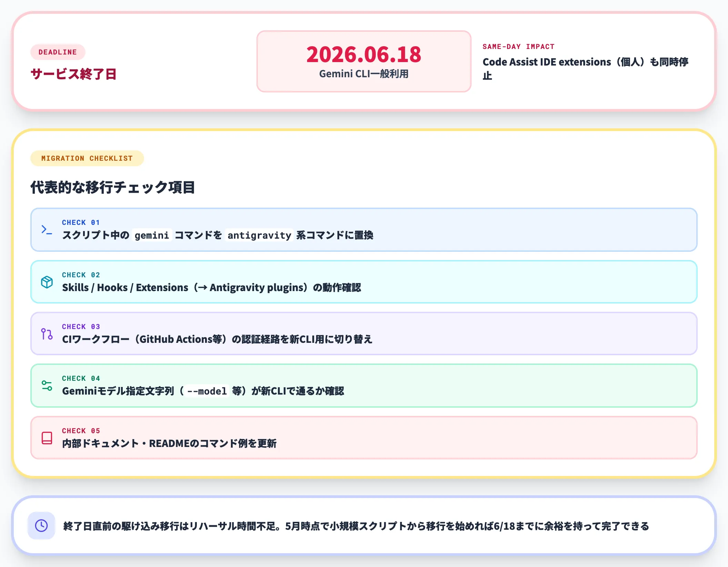Click the 'gemini' code chip
The image size is (728, 567).
tap(152, 235)
